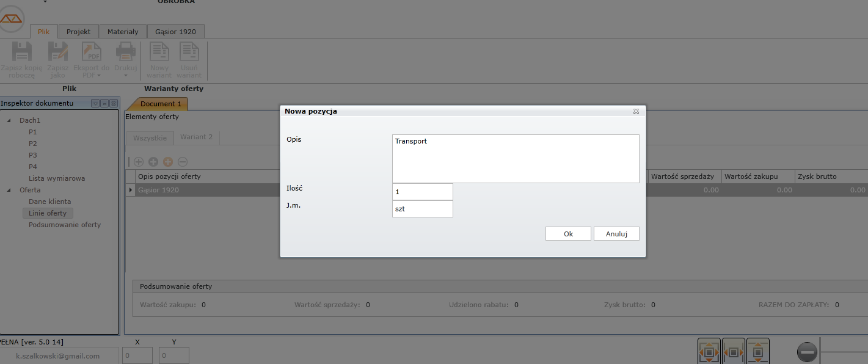Image resolution: width=868 pixels, height=364 pixels.
Task: Click the orange plus add position icon
Action: click(168, 162)
